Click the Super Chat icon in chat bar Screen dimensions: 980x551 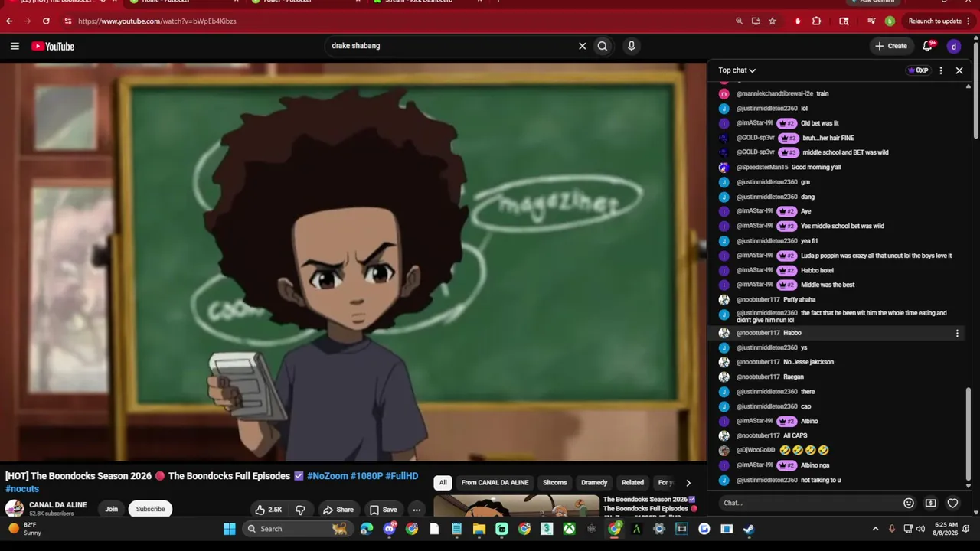(931, 503)
